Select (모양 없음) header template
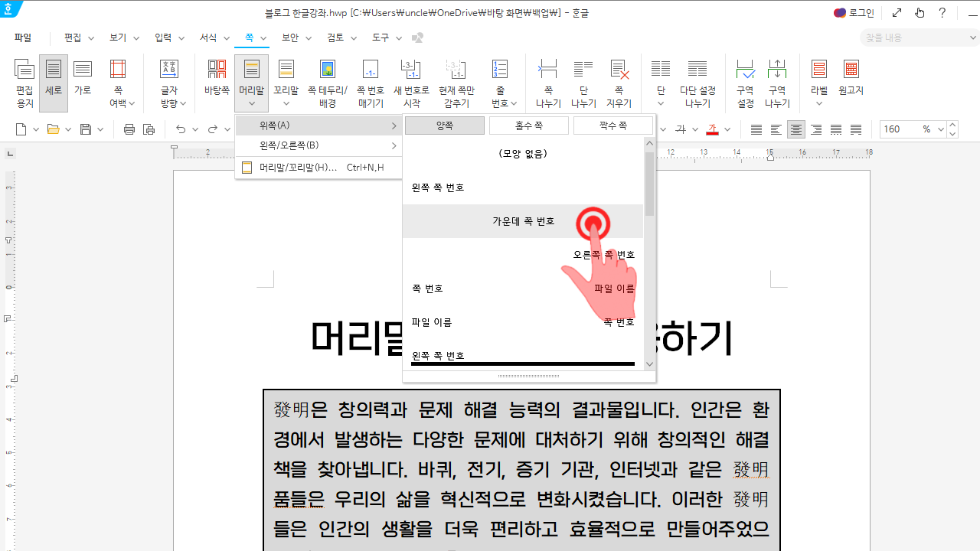The height and width of the screenshot is (551, 980). pos(523,154)
